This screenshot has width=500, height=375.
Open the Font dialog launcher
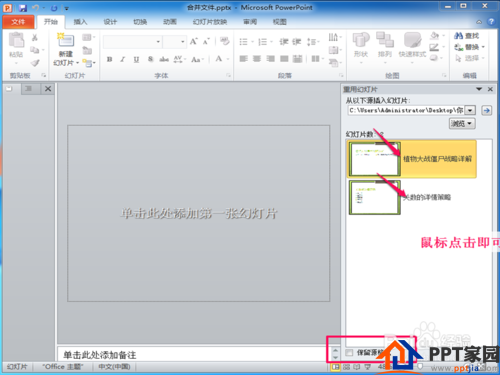point(228,76)
